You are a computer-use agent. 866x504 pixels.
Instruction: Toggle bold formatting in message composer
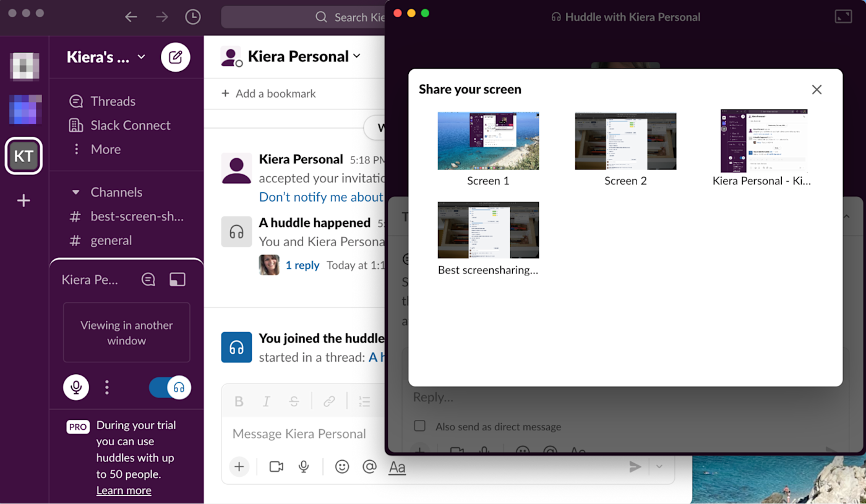[239, 401]
